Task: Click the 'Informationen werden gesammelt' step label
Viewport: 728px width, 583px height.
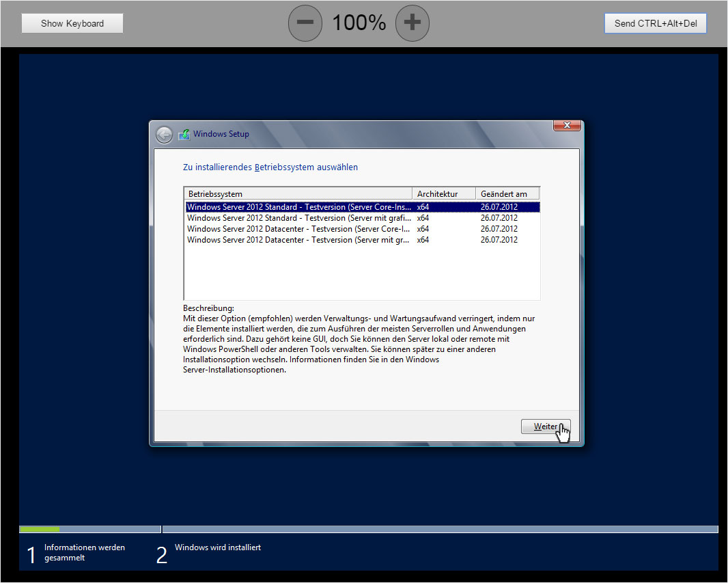Action: 85,552
